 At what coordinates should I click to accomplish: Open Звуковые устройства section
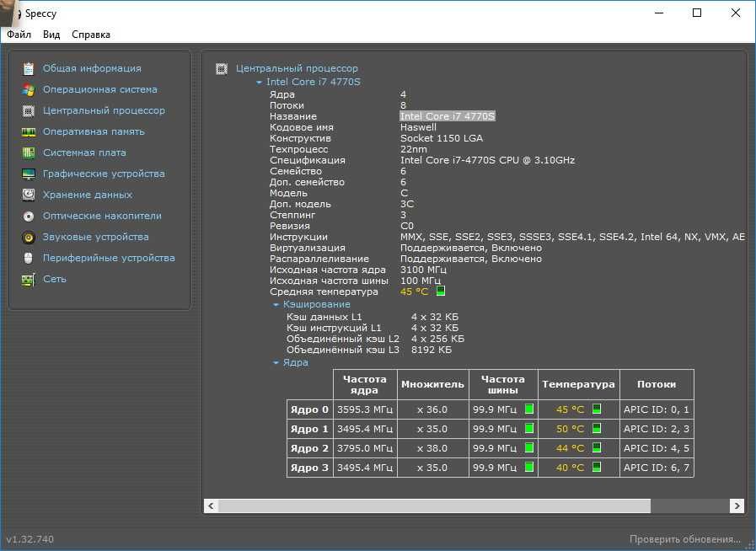(x=95, y=237)
